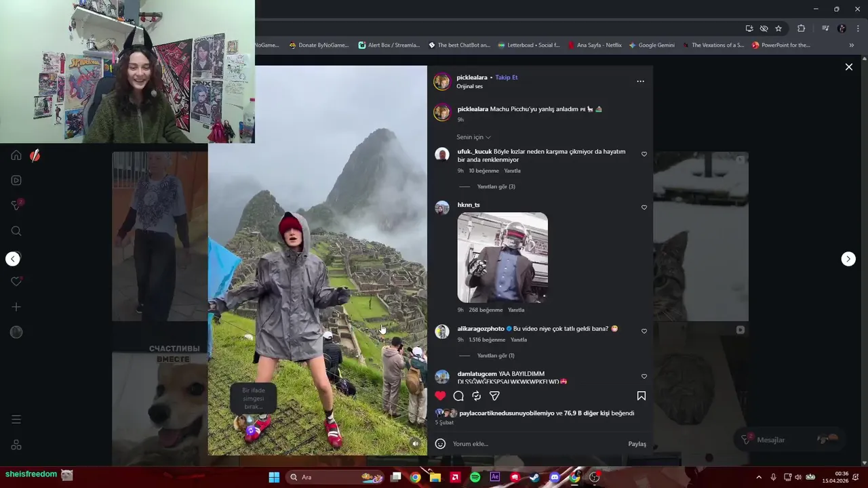The height and width of the screenshot is (488, 868).
Task: Open After Effects from the taskbar
Action: 495,477
